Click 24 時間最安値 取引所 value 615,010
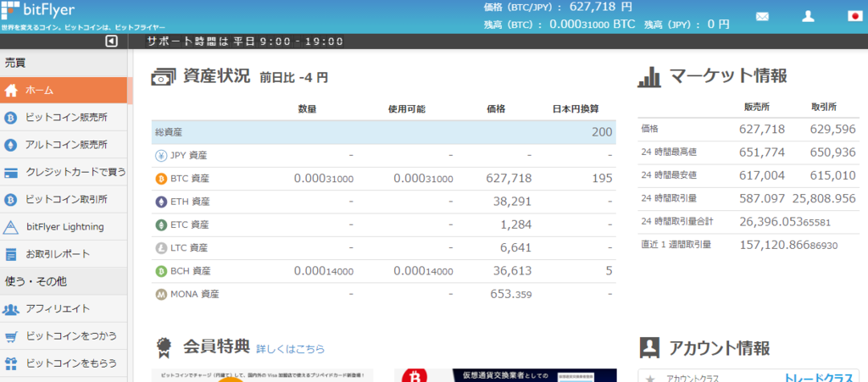The height and width of the screenshot is (382, 868). tap(832, 176)
